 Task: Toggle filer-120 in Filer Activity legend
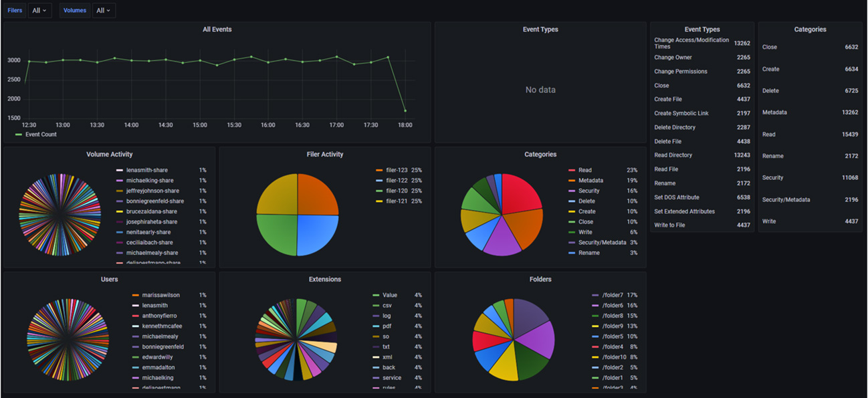[x=397, y=191]
